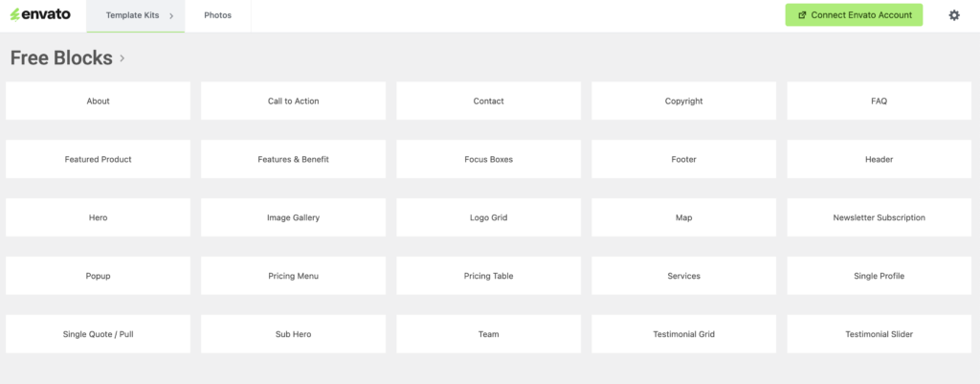Choose the Focus Boxes category
The height and width of the screenshot is (384, 980).
(x=489, y=160)
